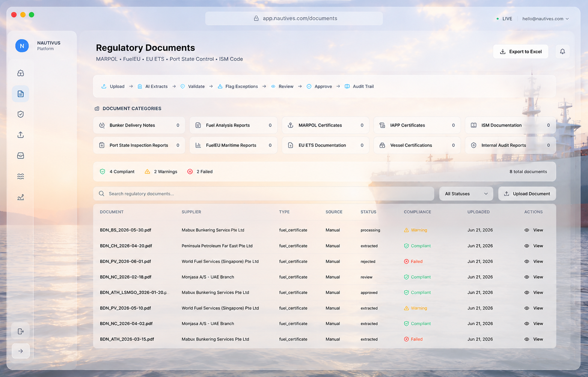
Task: Click the notifications bell icon
Action: [562, 51]
